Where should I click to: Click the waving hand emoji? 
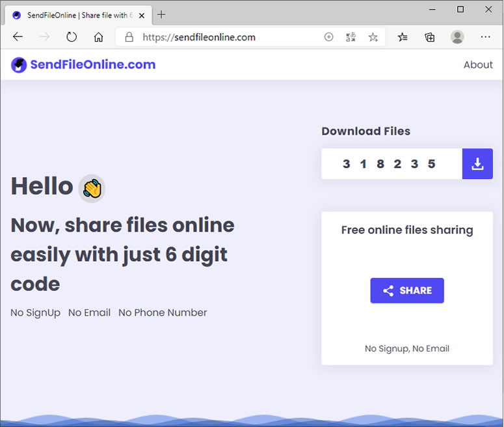pos(92,189)
